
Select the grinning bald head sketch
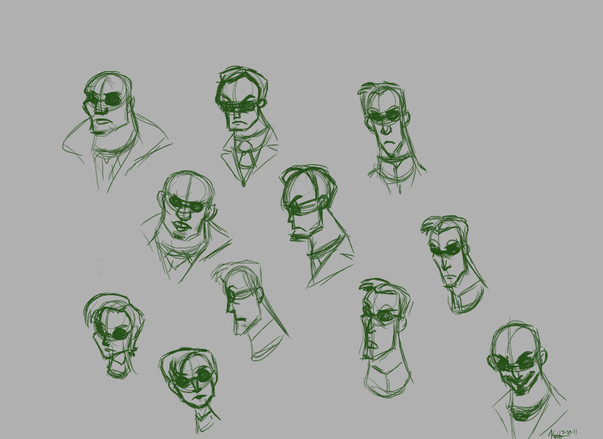point(527,379)
